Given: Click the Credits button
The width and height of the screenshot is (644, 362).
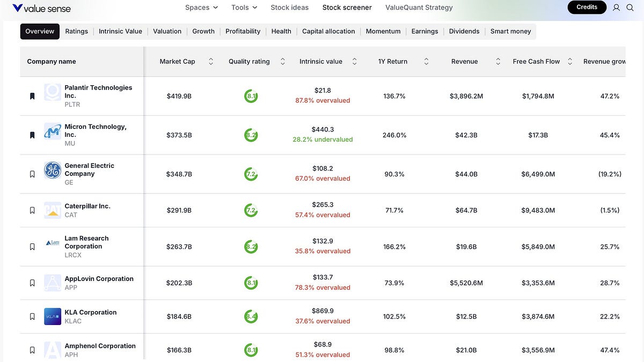Looking at the screenshot, I should tap(587, 8).
